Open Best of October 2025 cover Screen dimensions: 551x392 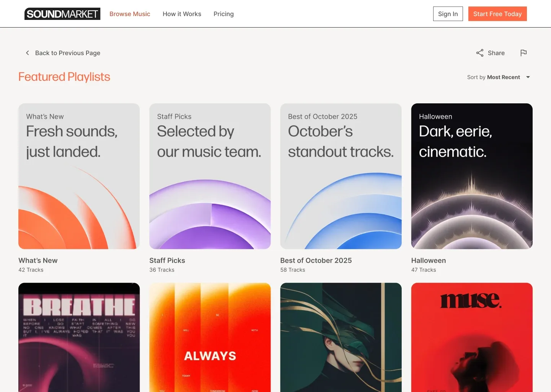tap(341, 176)
